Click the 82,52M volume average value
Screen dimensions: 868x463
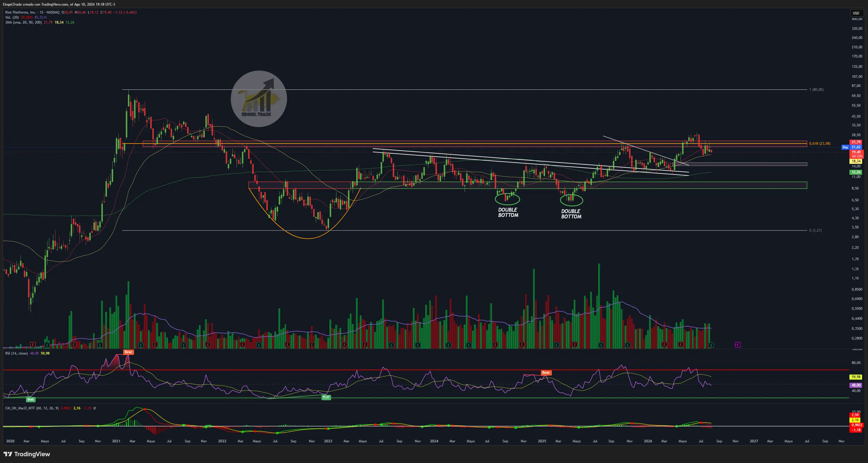[x=40, y=17]
